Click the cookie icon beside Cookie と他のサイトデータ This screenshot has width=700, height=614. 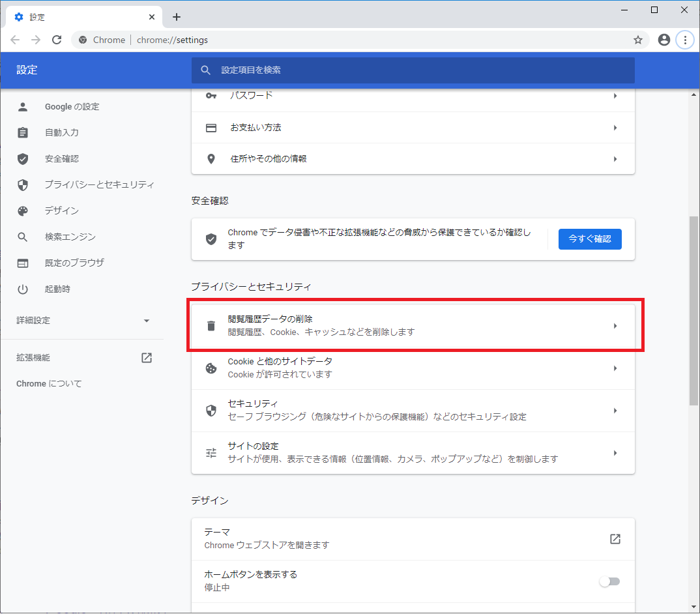coord(211,368)
